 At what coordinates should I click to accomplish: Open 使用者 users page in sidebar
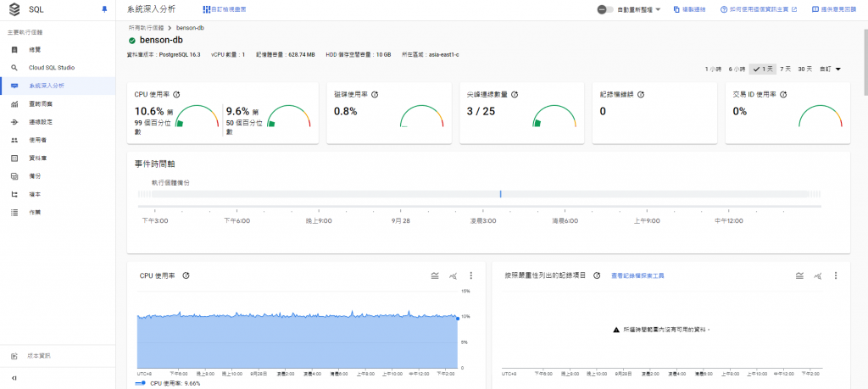pos(58,140)
